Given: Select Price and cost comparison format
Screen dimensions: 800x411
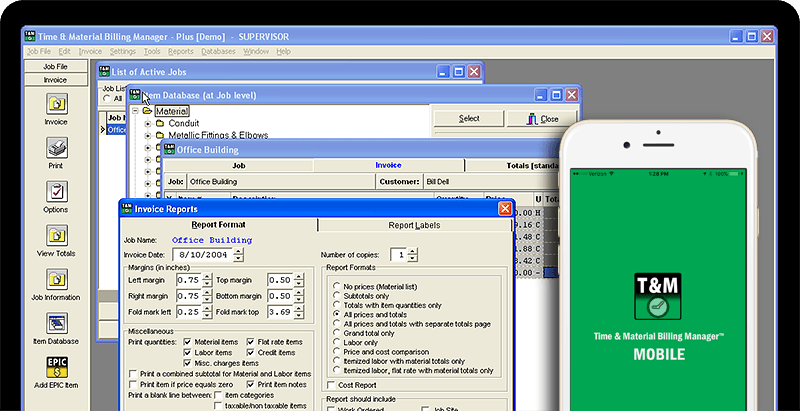Looking at the screenshot, I should point(336,352).
